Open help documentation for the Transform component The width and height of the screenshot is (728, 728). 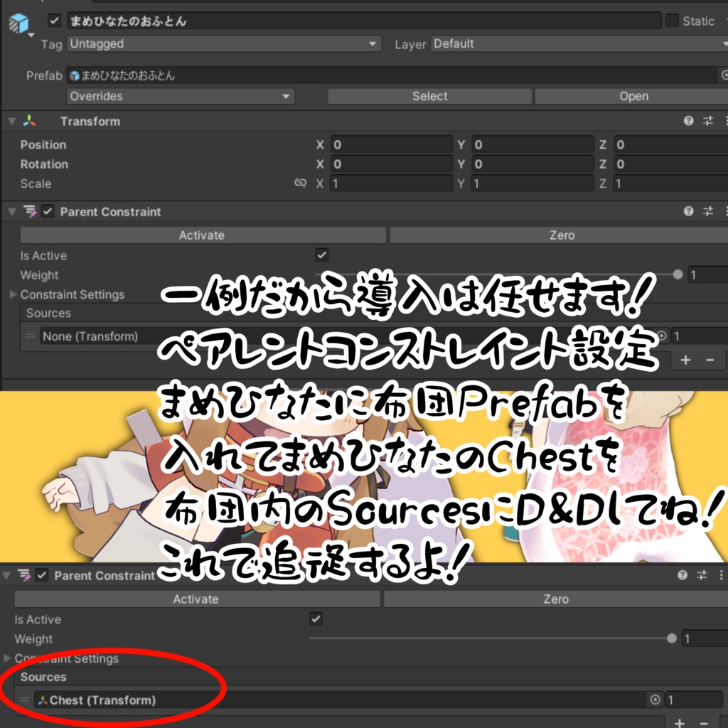coord(687,120)
